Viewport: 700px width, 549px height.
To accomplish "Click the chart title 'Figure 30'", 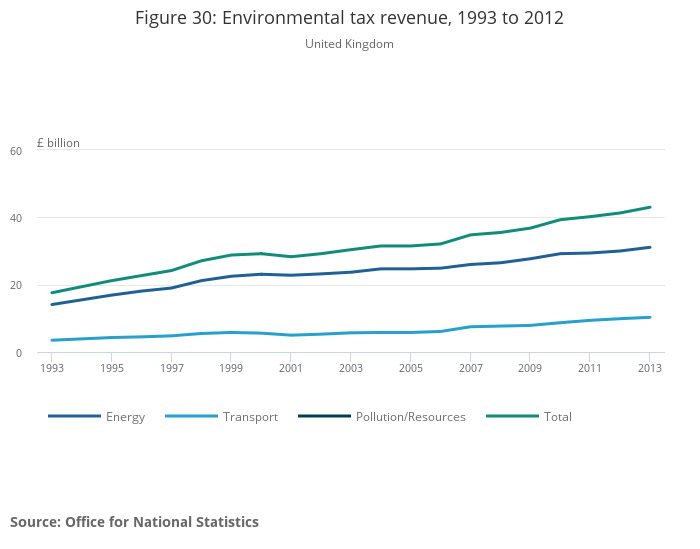I will click(349, 18).
